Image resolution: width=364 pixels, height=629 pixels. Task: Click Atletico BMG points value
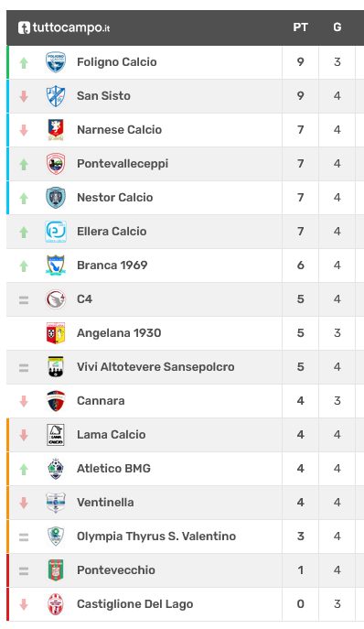[300, 469]
